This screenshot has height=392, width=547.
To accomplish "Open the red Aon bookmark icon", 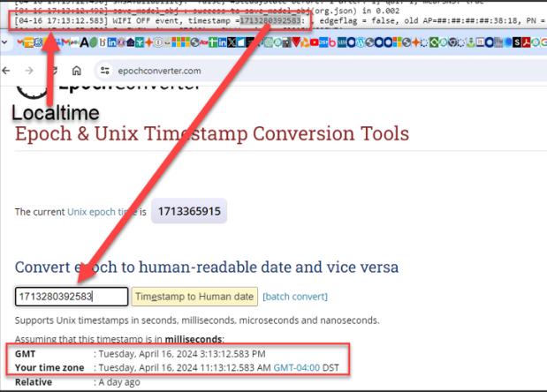I will (x=204, y=42).
